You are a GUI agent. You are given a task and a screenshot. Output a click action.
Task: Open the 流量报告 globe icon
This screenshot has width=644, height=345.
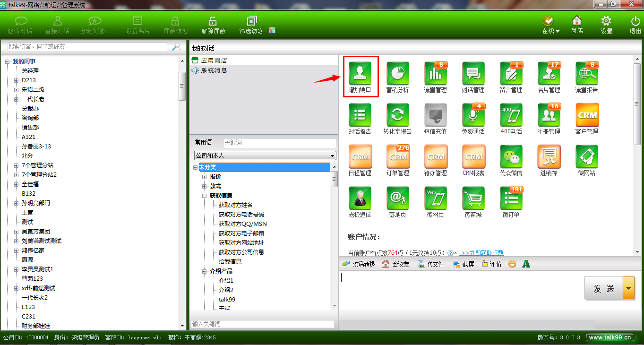[x=587, y=74]
